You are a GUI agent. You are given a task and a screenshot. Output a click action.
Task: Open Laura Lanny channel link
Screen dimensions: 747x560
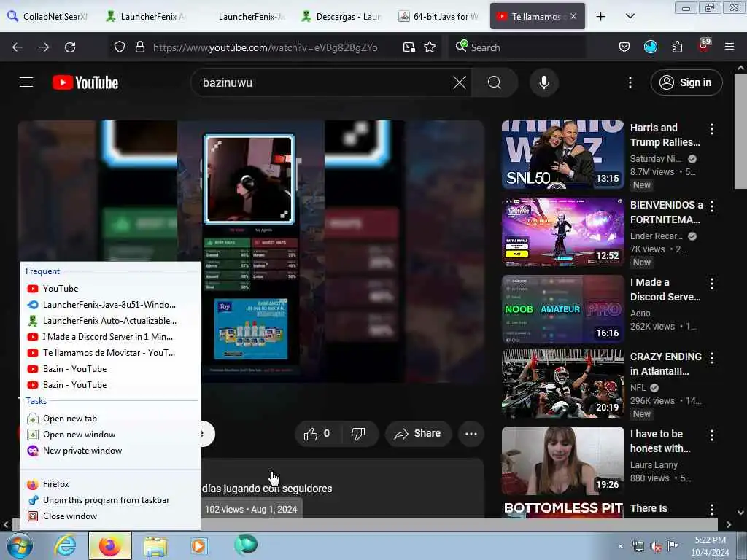[x=654, y=465]
